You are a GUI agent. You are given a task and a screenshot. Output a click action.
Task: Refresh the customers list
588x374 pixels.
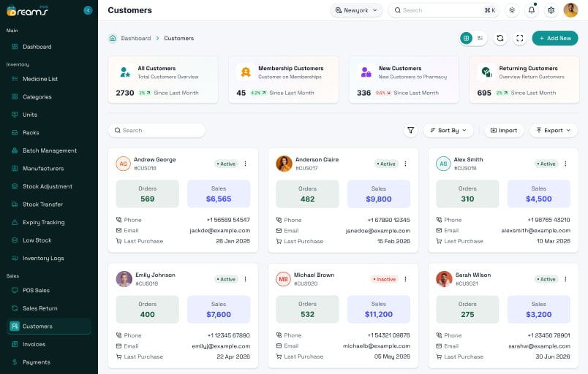point(500,38)
